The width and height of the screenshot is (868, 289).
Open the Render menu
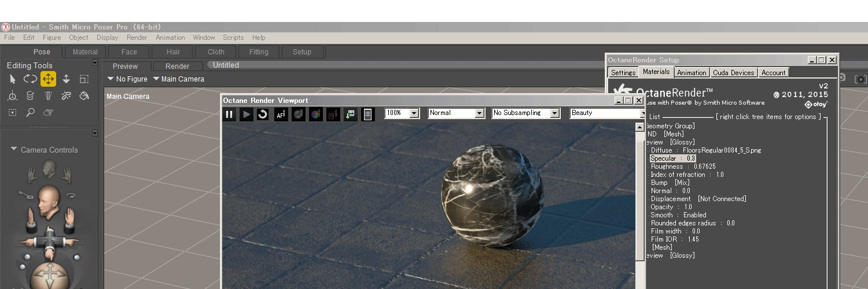click(137, 38)
